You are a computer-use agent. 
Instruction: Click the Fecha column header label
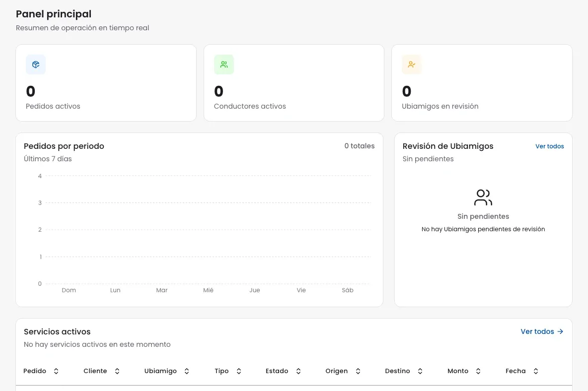(x=515, y=371)
